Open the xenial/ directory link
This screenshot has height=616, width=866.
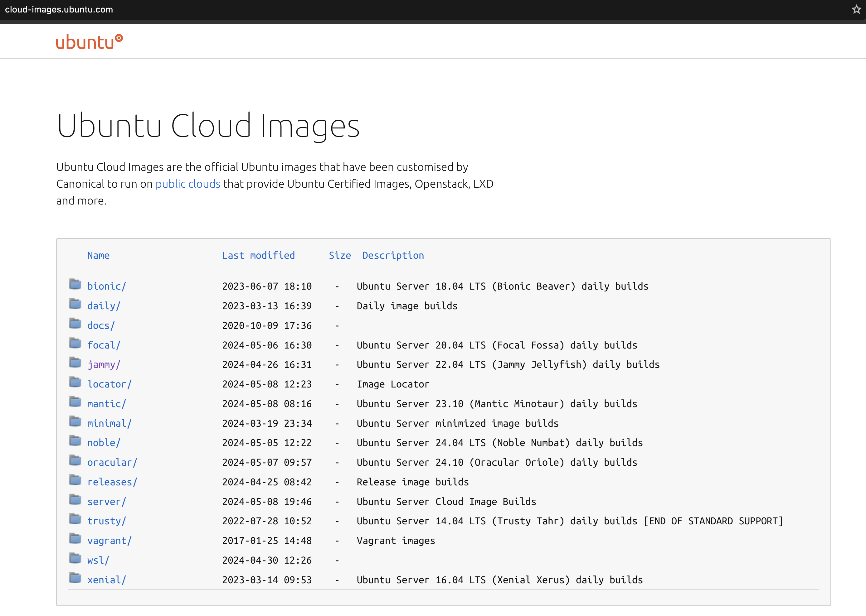pyautogui.click(x=107, y=580)
